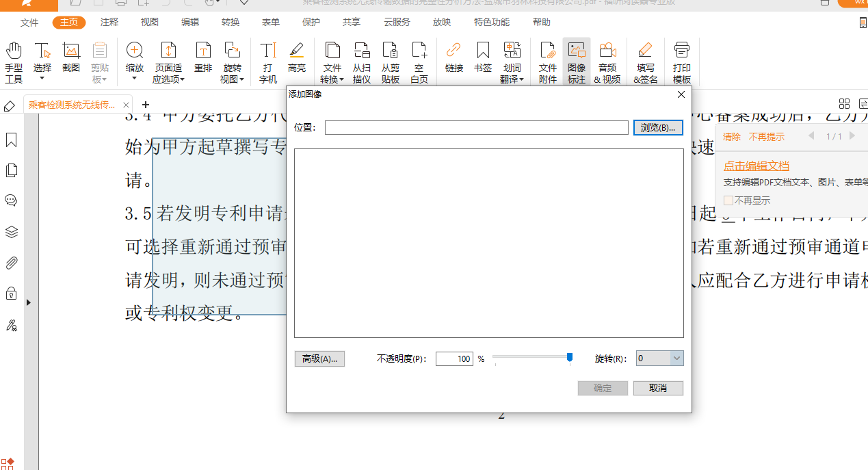Open the attachments panel in left sidebar
This screenshot has height=470, width=868.
click(11, 263)
